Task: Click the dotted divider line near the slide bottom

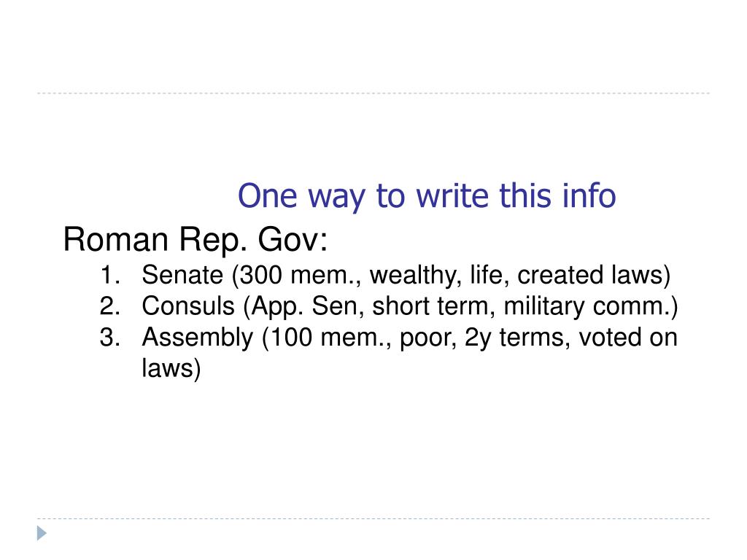Action: click(x=373, y=518)
